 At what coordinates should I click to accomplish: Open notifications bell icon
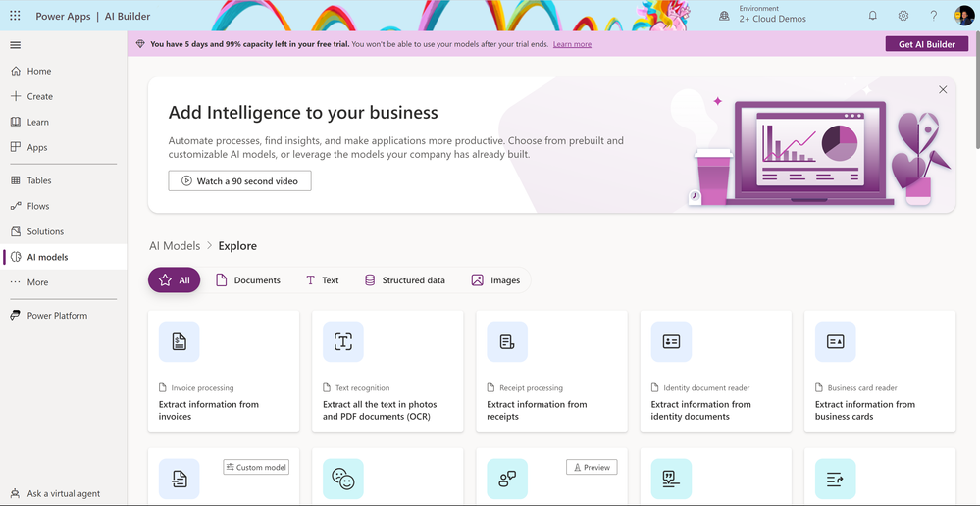click(x=873, y=16)
